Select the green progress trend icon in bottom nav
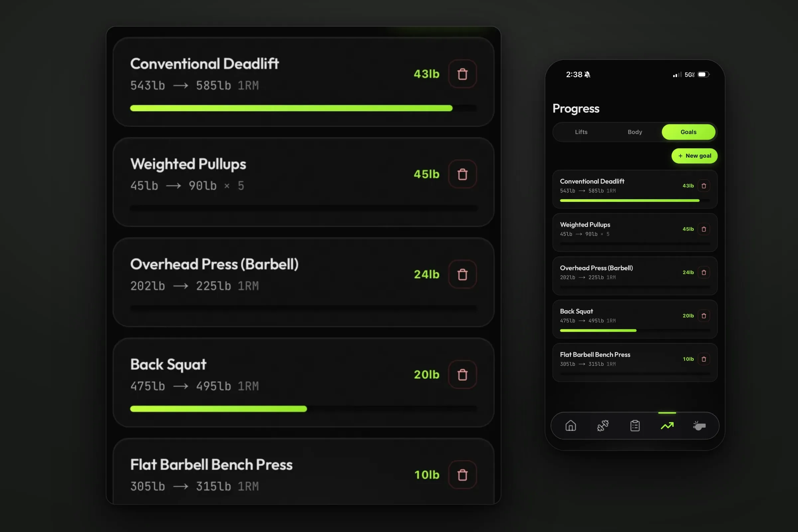798x532 pixels. [x=667, y=426]
